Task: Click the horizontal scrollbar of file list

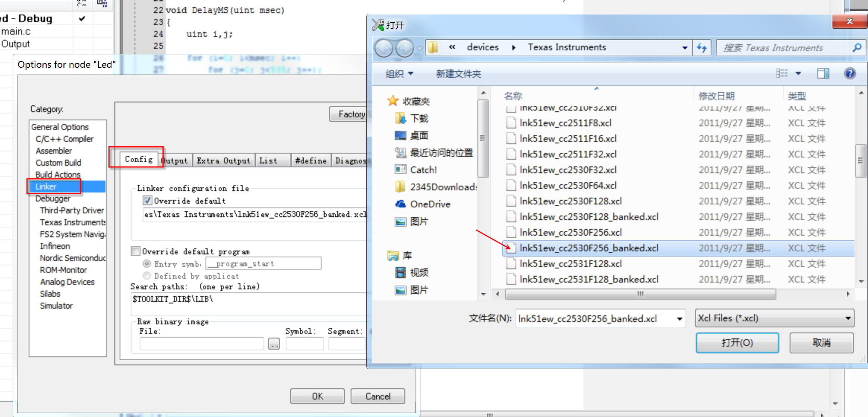Action: pyautogui.click(x=640, y=294)
